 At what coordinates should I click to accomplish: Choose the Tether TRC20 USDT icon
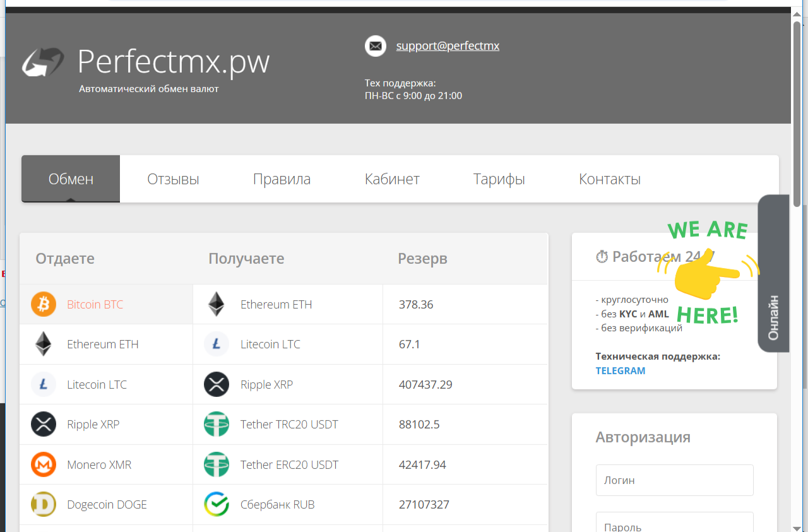tap(217, 424)
